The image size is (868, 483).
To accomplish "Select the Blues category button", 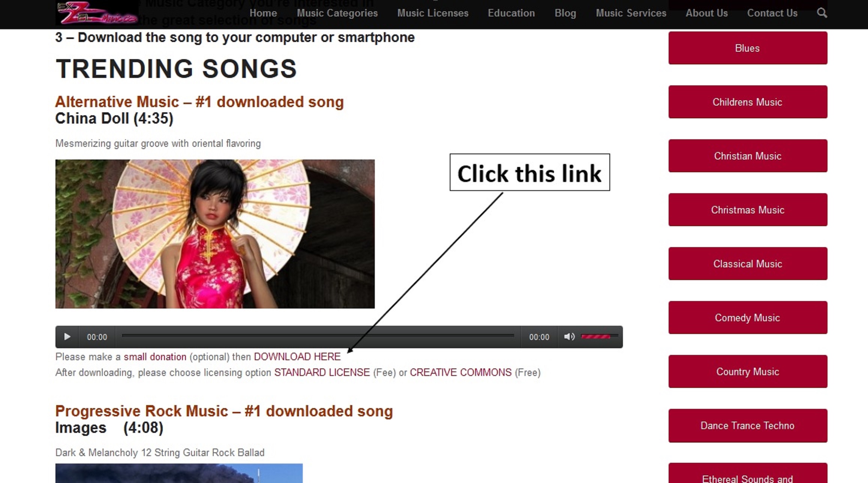I will click(748, 48).
